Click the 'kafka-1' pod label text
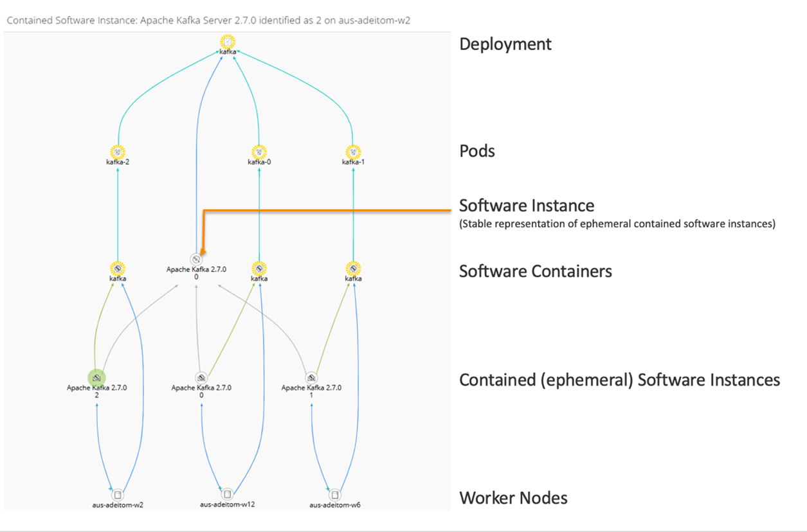 click(353, 163)
